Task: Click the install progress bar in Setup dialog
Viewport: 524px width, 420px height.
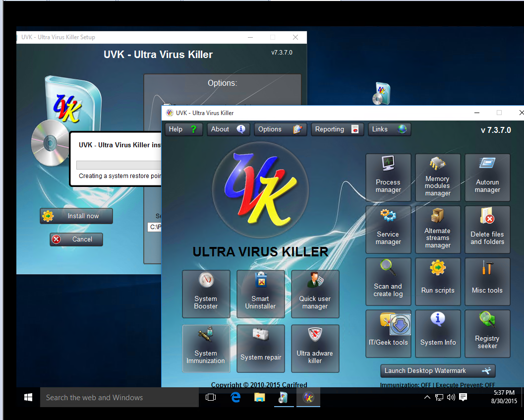Action: [x=118, y=165]
